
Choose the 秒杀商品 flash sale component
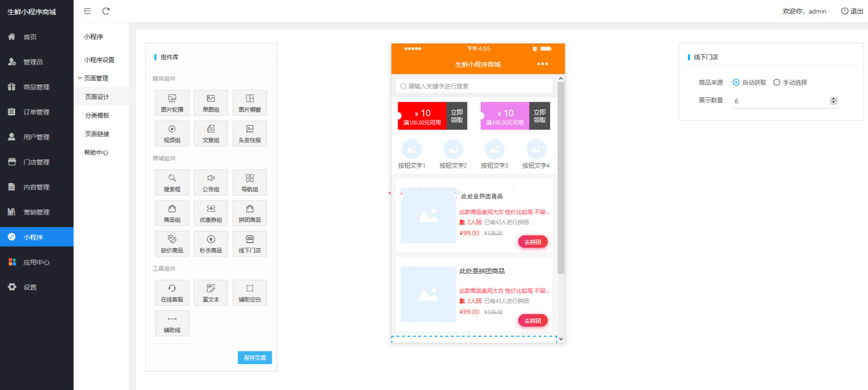[x=211, y=243]
